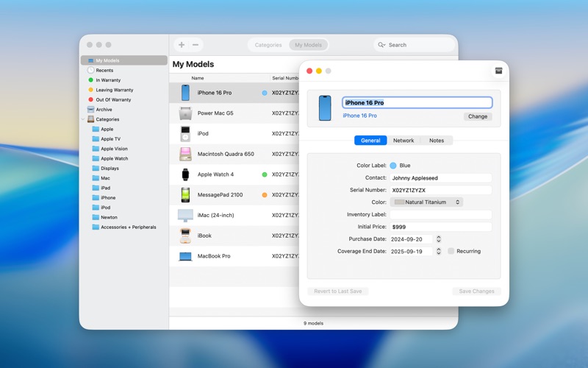Viewport: 588px width, 368px height.
Task: Click the Power Mac G5 device icon
Action: point(185,113)
